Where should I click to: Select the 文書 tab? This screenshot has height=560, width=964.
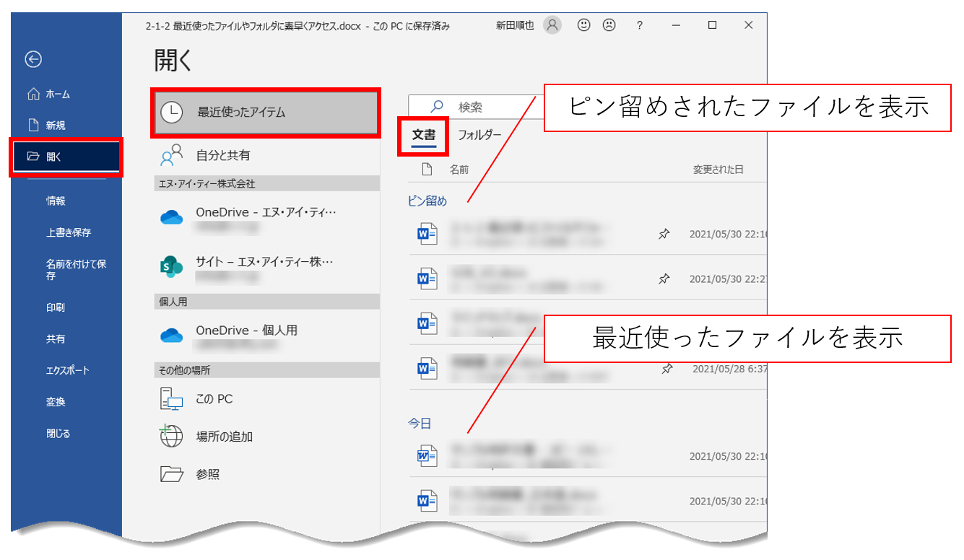click(x=424, y=135)
